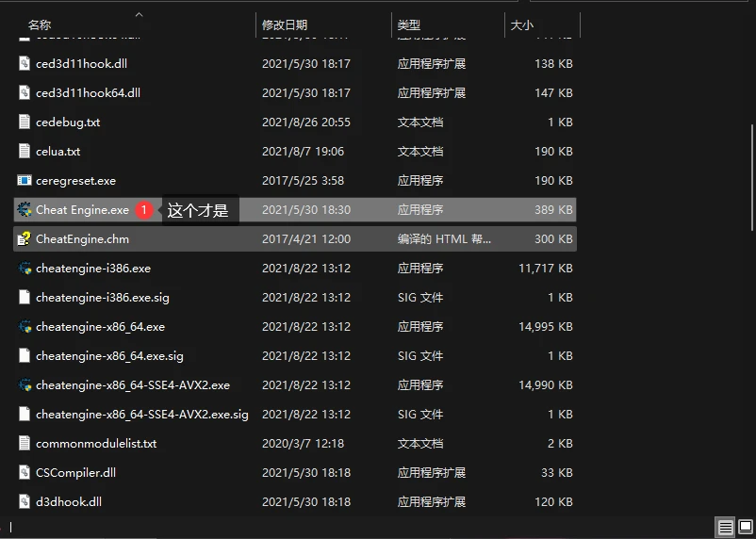Click the vertical scrollbar thumb
The width and height of the screenshot is (756, 539).
(x=752, y=177)
